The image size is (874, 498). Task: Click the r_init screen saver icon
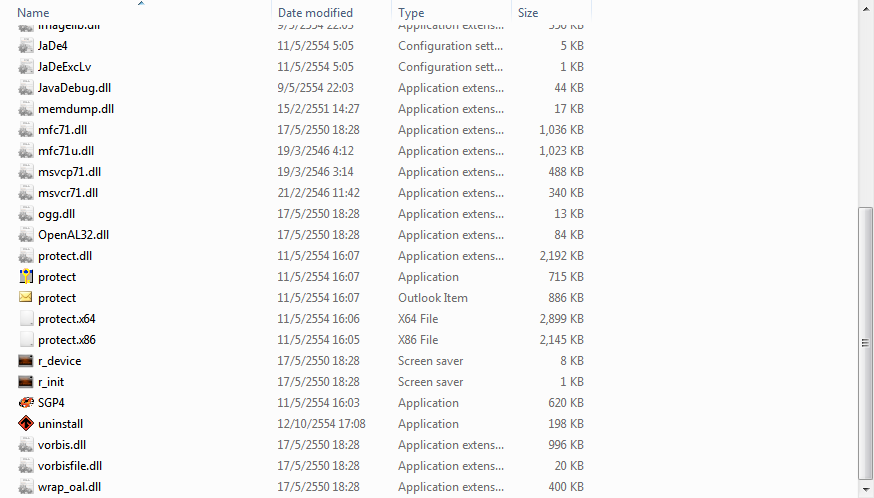coord(26,382)
